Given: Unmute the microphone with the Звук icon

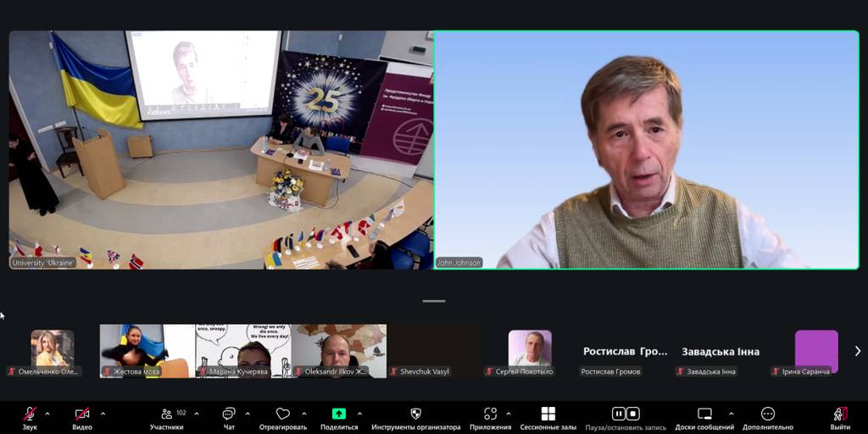Looking at the screenshot, I should click(x=30, y=414).
